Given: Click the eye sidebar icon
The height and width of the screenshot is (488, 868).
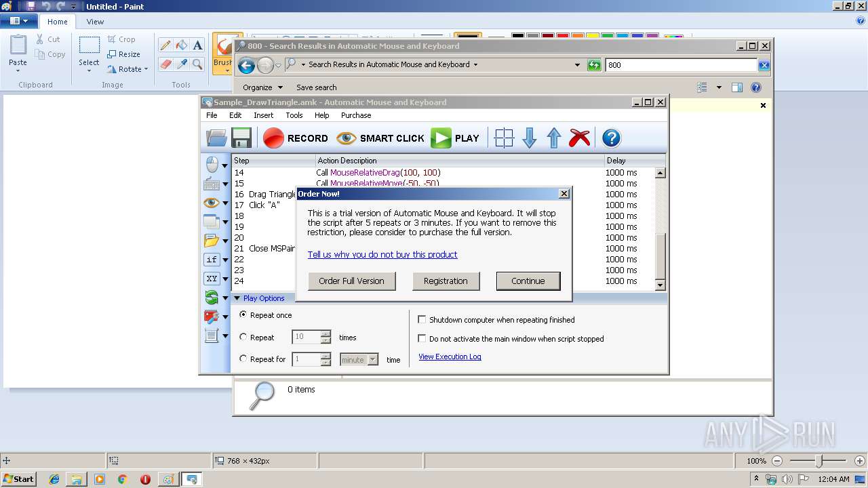Looking at the screenshot, I should tap(212, 203).
